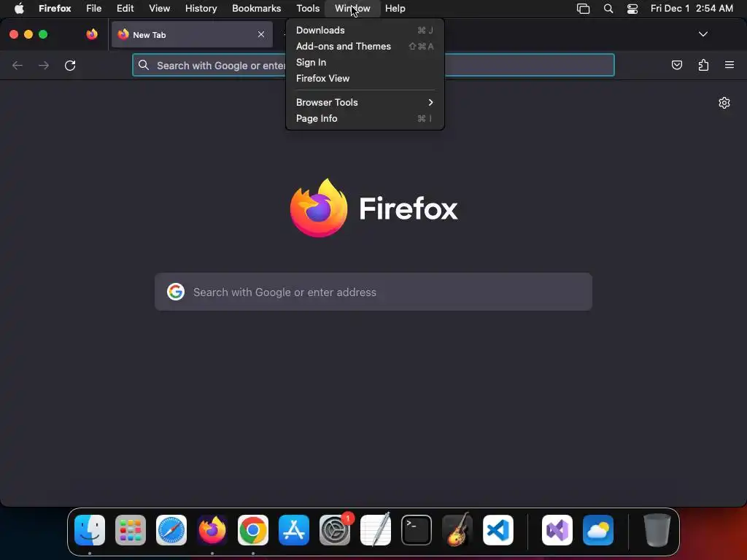
Task: Launch Visual Studio Code from the Dock
Action: click(x=498, y=530)
